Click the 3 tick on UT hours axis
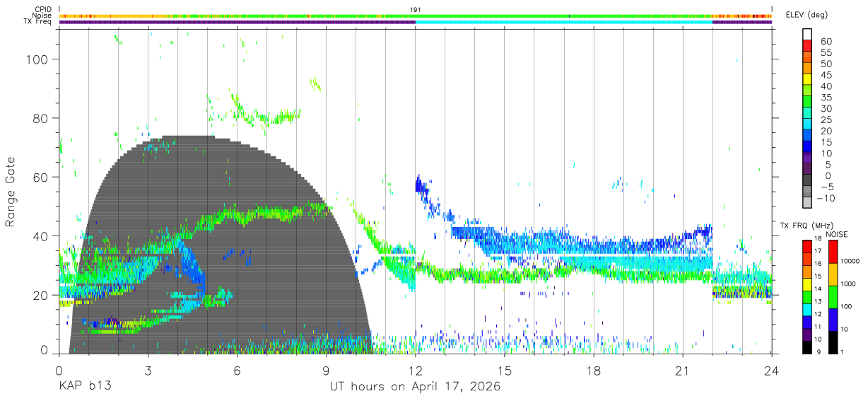 point(148,371)
